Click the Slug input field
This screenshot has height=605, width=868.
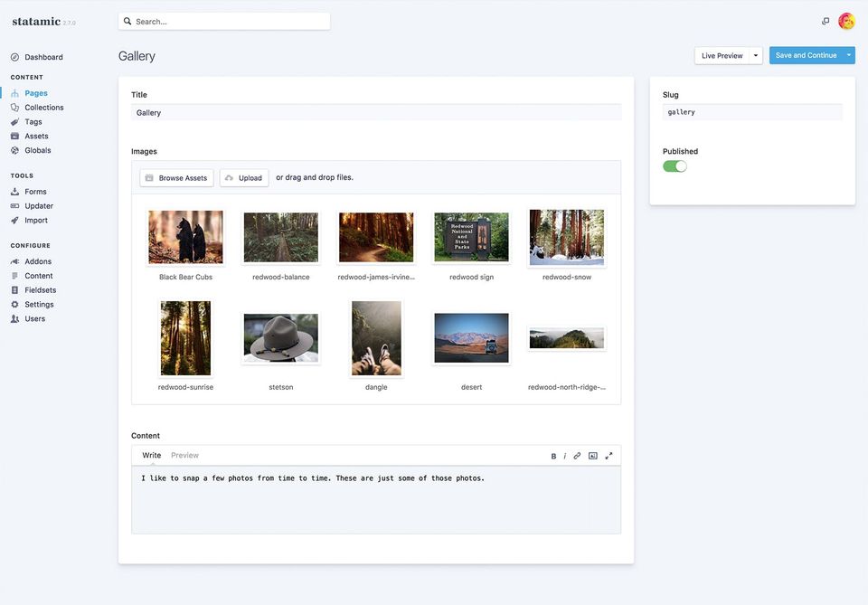coord(752,112)
